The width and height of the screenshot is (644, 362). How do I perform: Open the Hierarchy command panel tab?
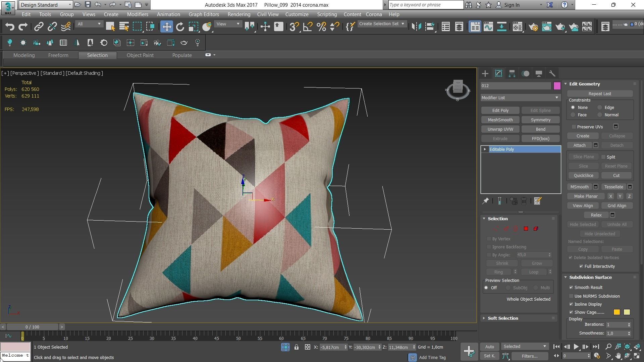click(x=512, y=74)
